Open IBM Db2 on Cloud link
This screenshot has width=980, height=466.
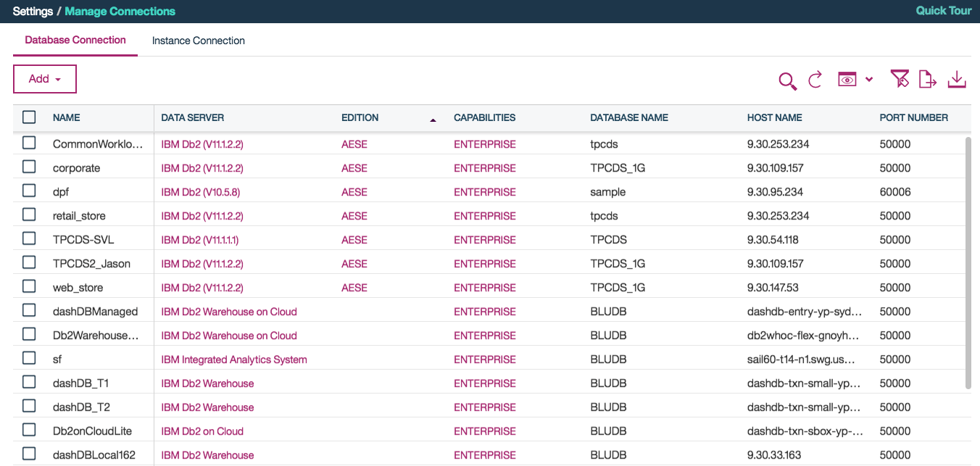click(x=202, y=431)
